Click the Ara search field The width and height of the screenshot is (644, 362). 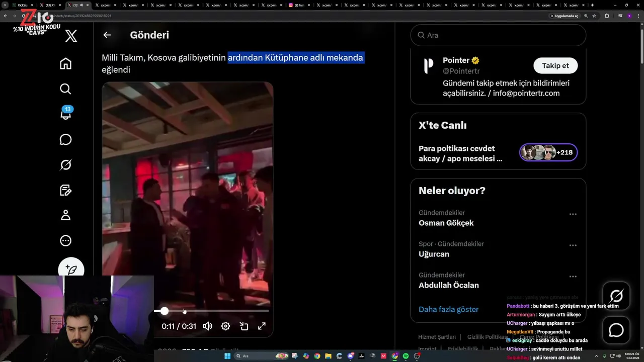click(498, 35)
